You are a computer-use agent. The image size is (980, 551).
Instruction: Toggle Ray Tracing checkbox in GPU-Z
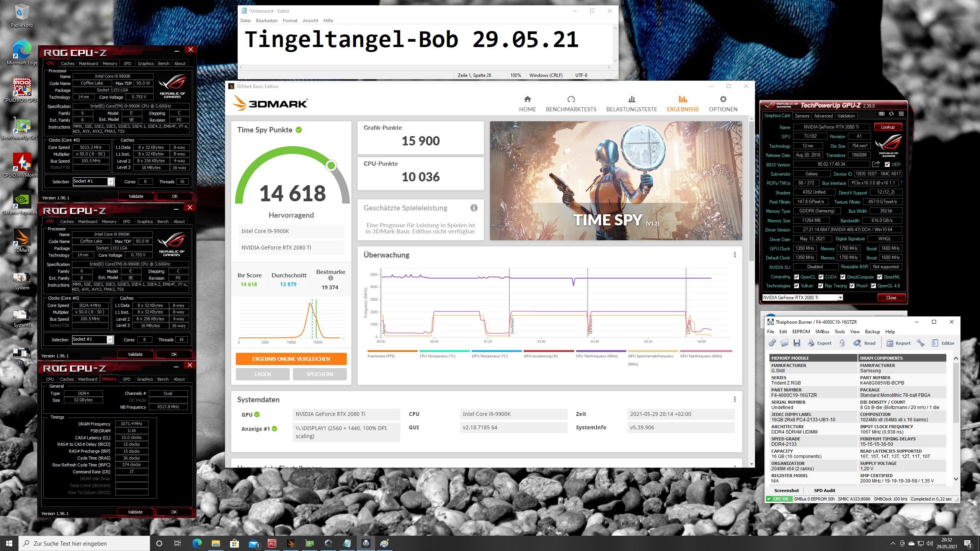[820, 286]
